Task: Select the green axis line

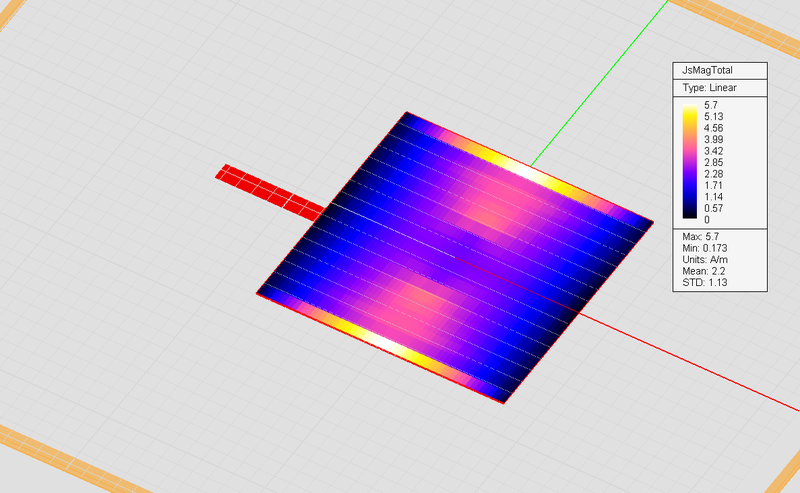Action: [x=599, y=83]
